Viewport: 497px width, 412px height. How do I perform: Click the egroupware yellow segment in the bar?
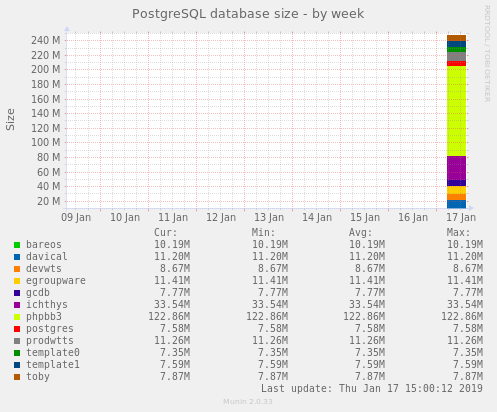tap(456, 190)
